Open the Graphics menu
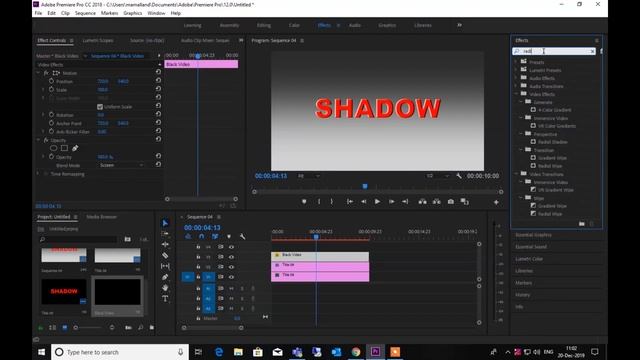640x360 pixels. [x=133, y=13]
